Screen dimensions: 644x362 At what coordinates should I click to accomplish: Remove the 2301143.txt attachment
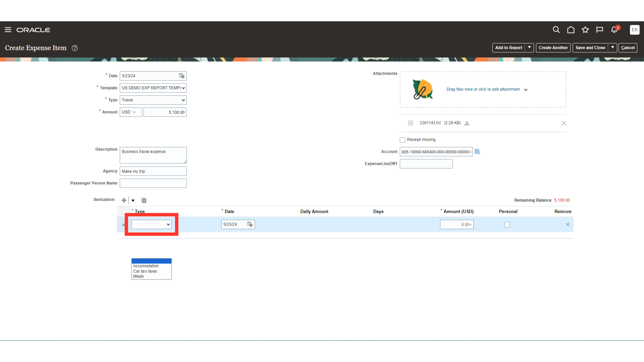point(564,123)
